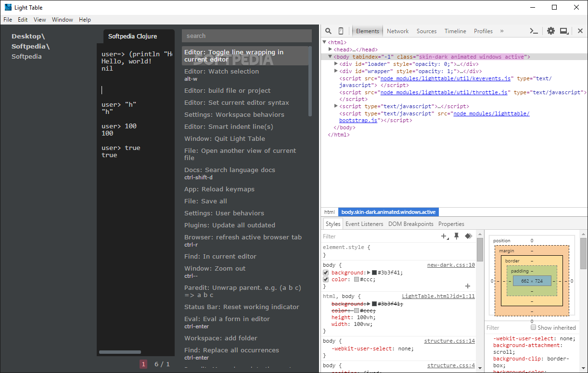The width and height of the screenshot is (588, 373).
Task: Run 'Plugins: Update all outdated' command
Action: [246, 225]
